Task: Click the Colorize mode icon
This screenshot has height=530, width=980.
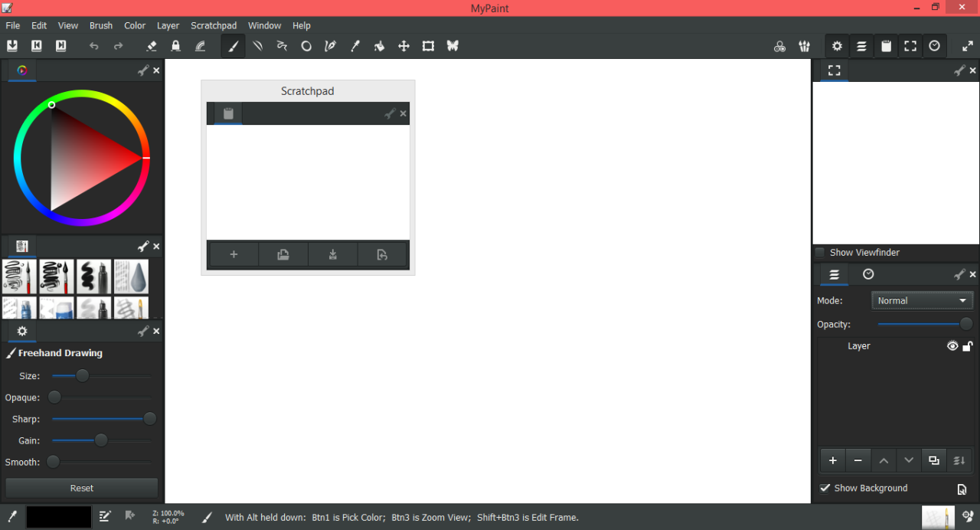Action: 201,46
